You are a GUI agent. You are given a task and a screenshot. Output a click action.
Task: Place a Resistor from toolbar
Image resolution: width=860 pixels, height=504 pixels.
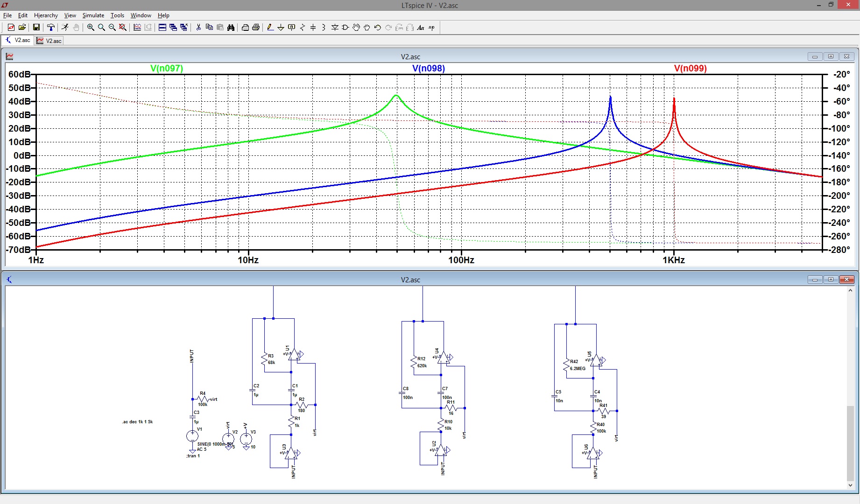303,28
